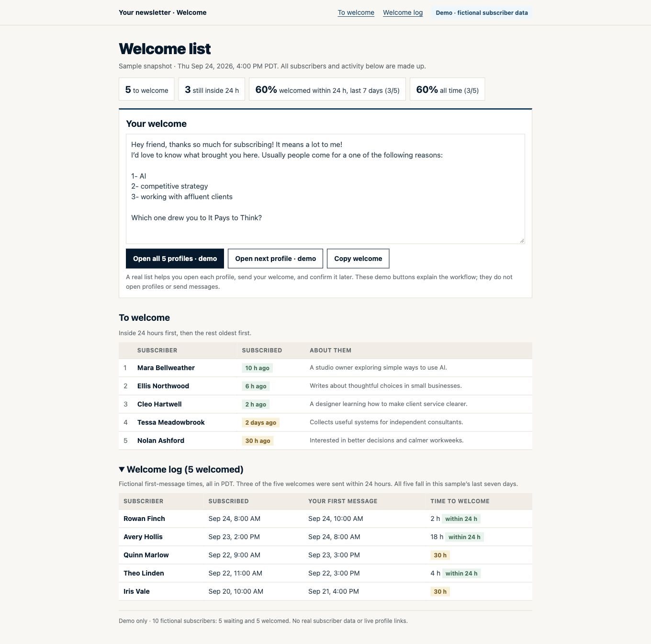Select subscriber Cleo Hartwell
The image size is (651, 644).
point(159,404)
